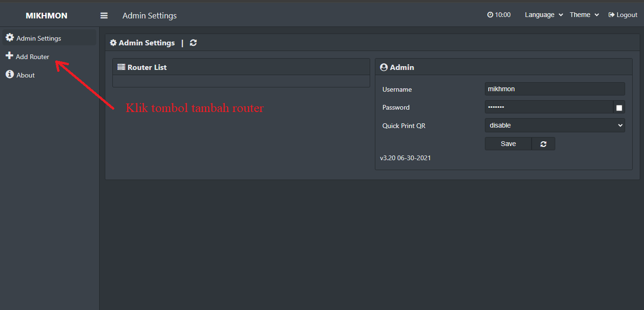This screenshot has width=644, height=310.
Task: Click the refresh icon beside Admin Settings heading
Action: coord(193,43)
